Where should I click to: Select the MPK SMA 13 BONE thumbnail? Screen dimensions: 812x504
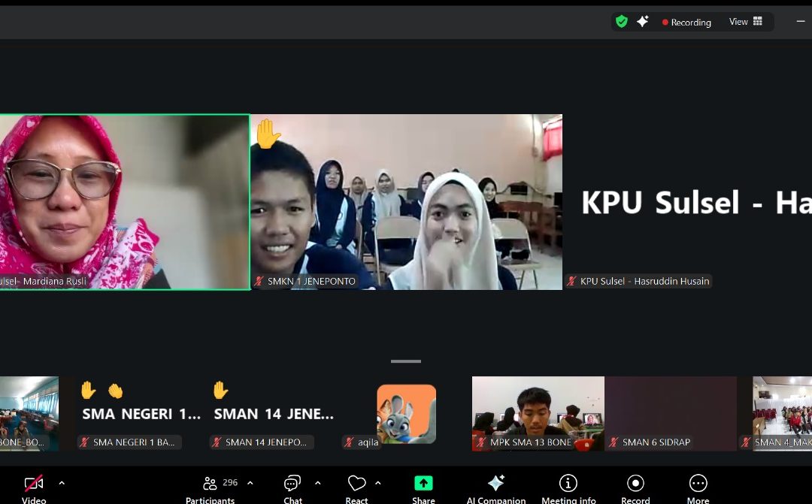(538, 413)
